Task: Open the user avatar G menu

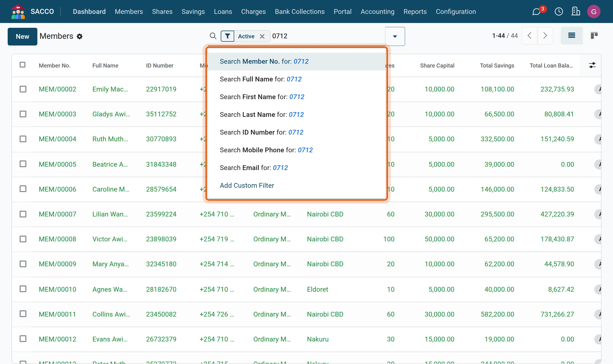Action: pos(594,11)
